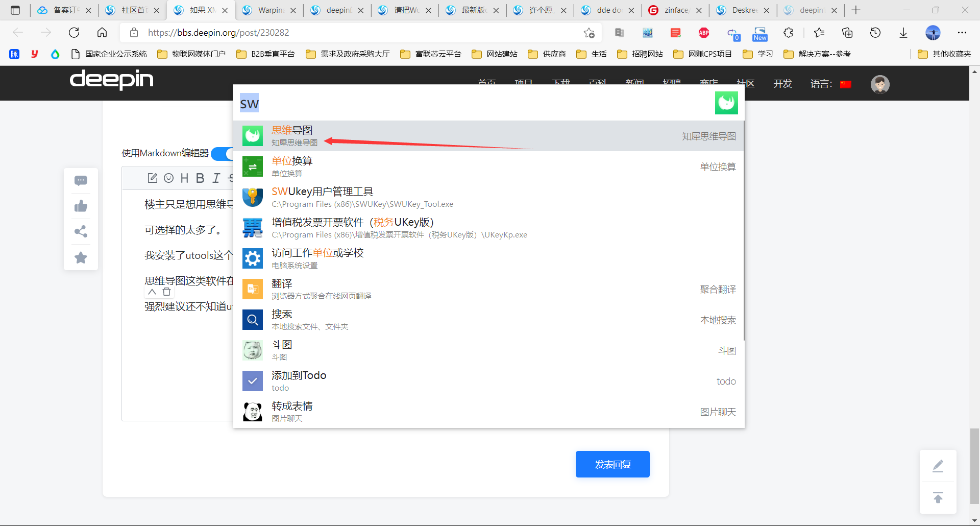Go to the browser home page
The width and height of the screenshot is (980, 526).
(102, 33)
